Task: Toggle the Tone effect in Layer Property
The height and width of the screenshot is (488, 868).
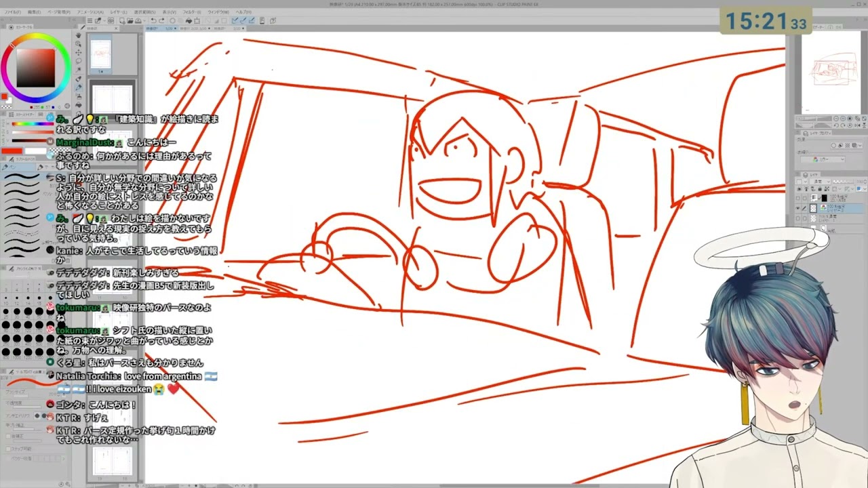Action: coord(848,146)
